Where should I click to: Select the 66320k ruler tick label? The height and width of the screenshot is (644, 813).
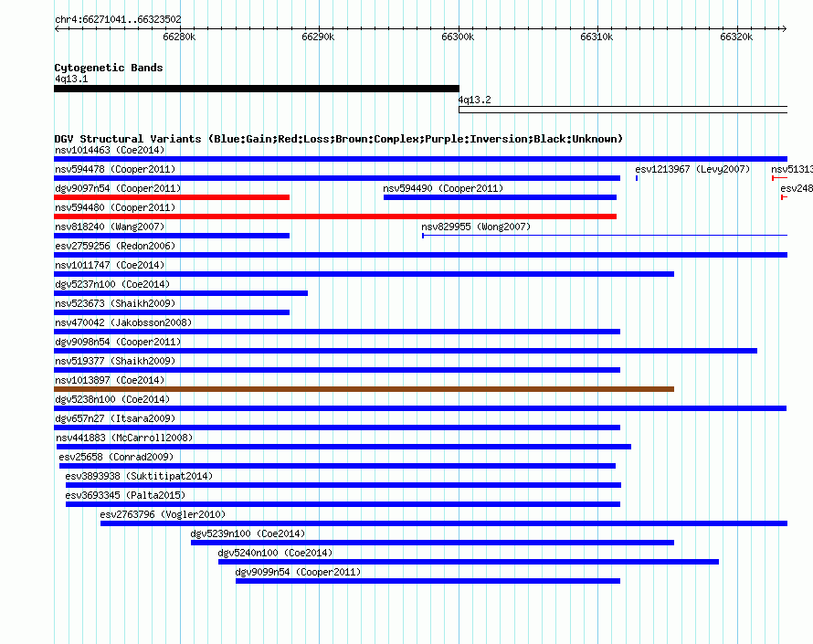(x=736, y=37)
